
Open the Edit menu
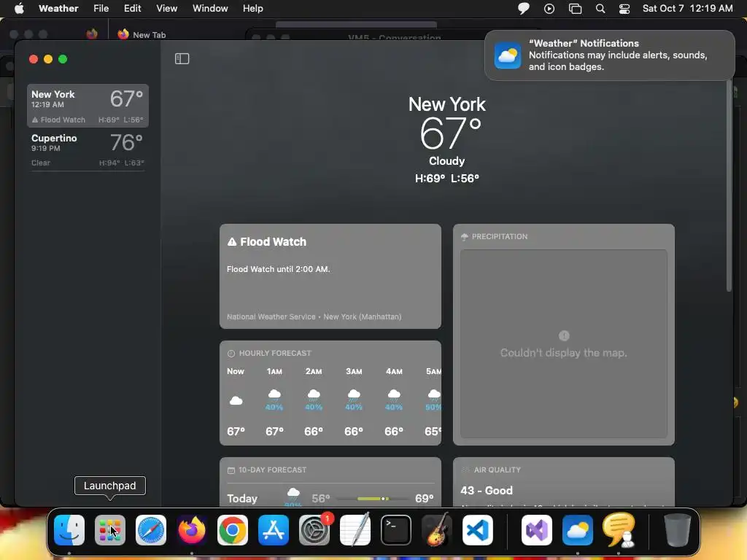click(x=133, y=8)
